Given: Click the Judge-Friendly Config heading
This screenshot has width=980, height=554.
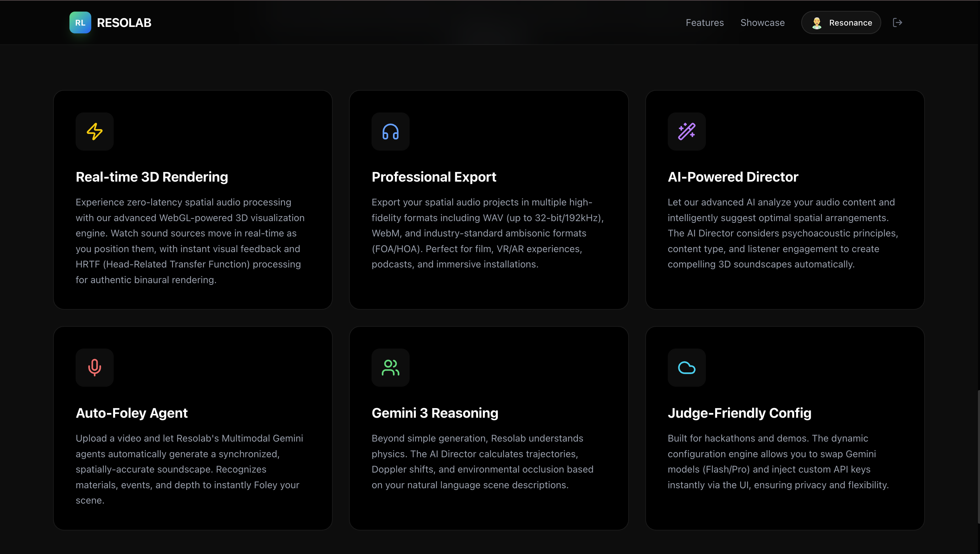Looking at the screenshot, I should [739, 413].
